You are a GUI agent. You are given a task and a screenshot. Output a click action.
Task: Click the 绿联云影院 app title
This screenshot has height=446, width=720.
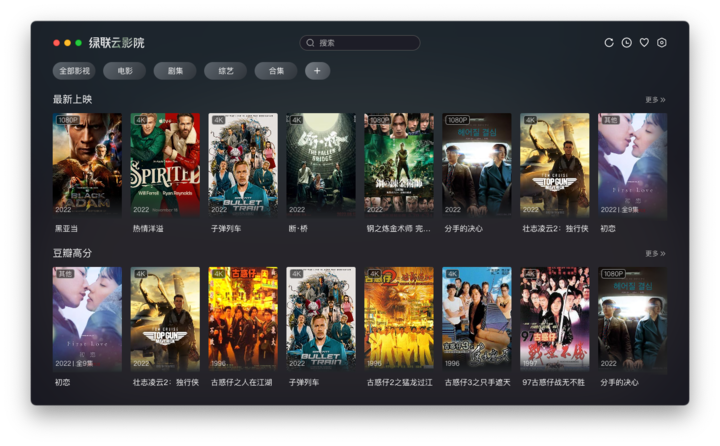coord(117,43)
